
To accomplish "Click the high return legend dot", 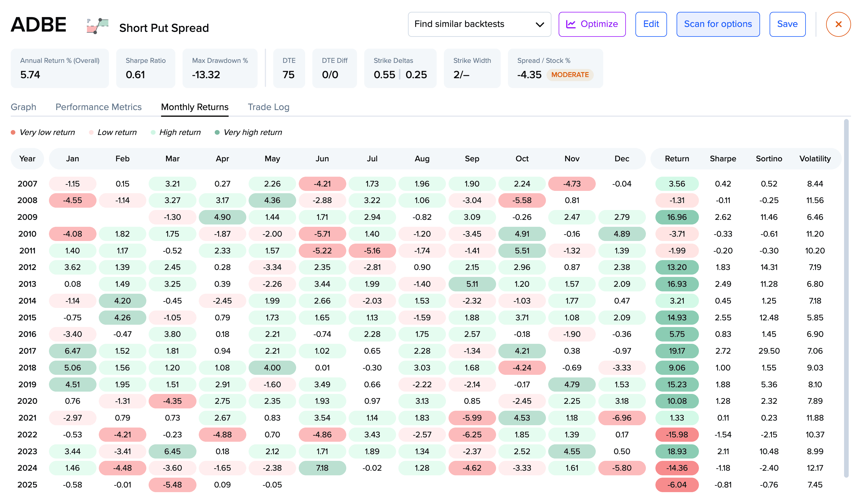I will click(153, 132).
